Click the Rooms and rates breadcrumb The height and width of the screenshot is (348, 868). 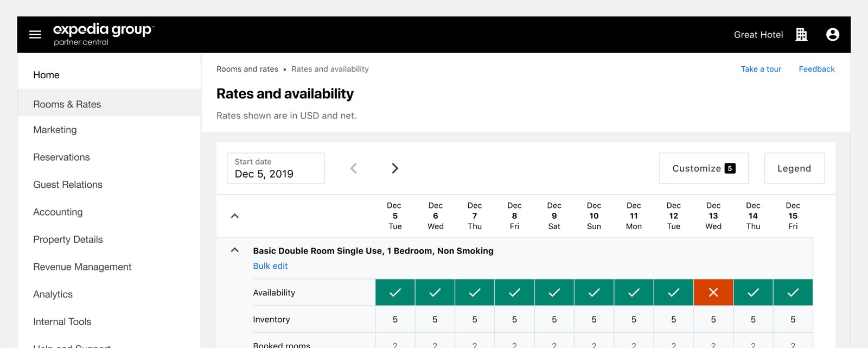pyautogui.click(x=247, y=69)
